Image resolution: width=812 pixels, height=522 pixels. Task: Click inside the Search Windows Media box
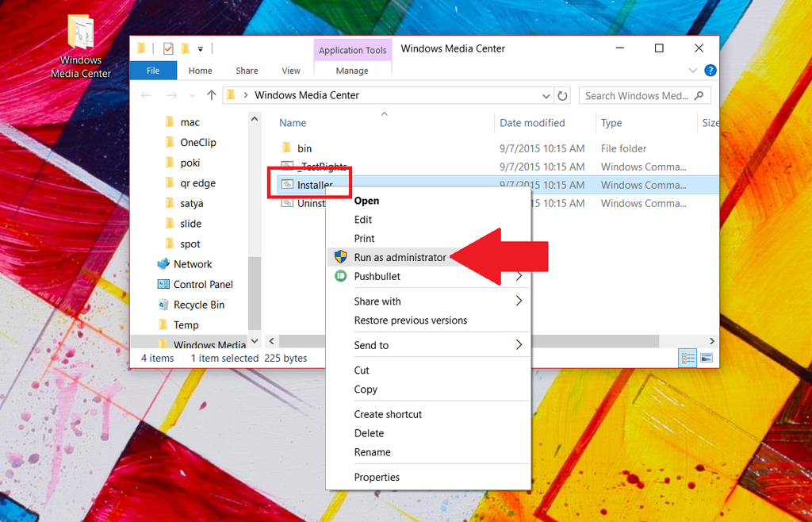tap(634, 95)
